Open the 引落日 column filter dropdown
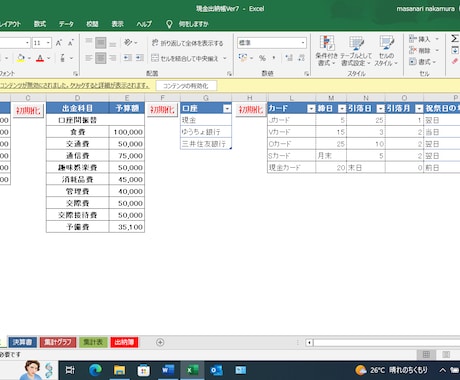460x380 pixels. click(x=380, y=109)
